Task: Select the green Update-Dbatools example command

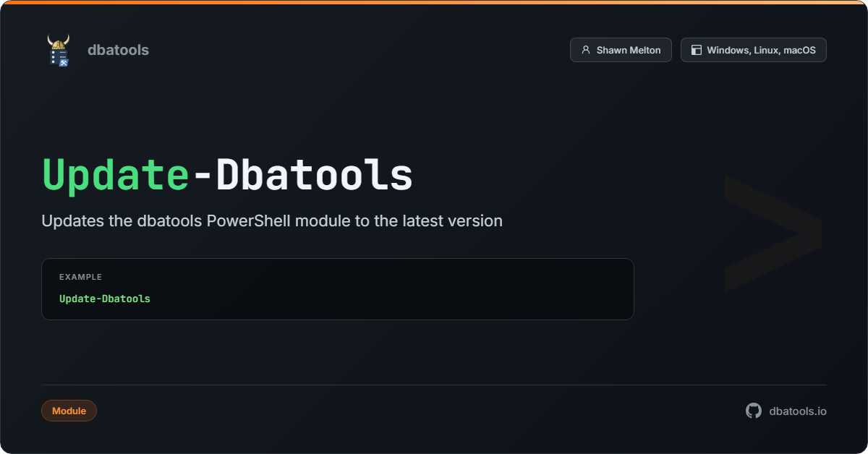Action: 105,299
